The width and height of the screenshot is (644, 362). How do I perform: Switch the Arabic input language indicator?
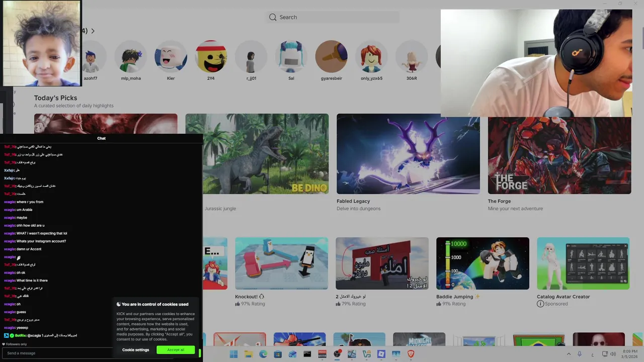tap(592, 354)
